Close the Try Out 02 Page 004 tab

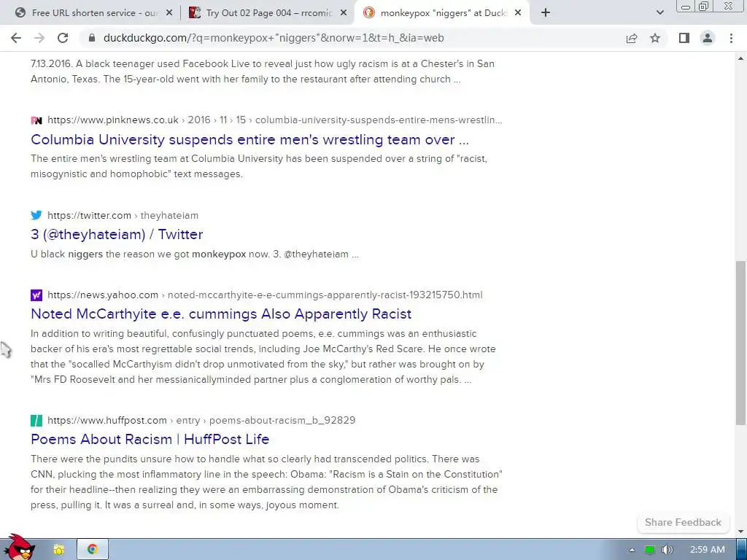pyautogui.click(x=344, y=13)
